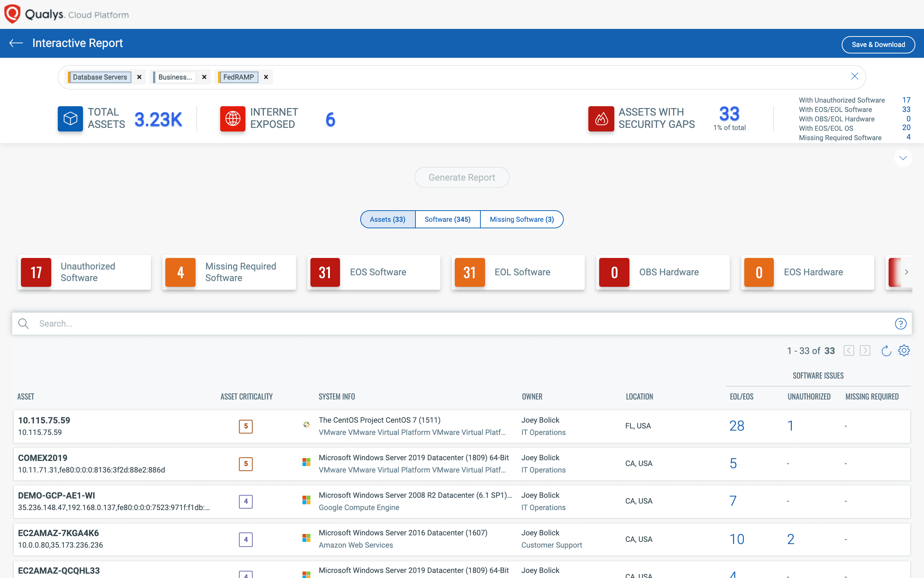924x578 pixels.
Task: Open EOL/EOS count 28 for 10.115.75.59
Action: coord(737,426)
